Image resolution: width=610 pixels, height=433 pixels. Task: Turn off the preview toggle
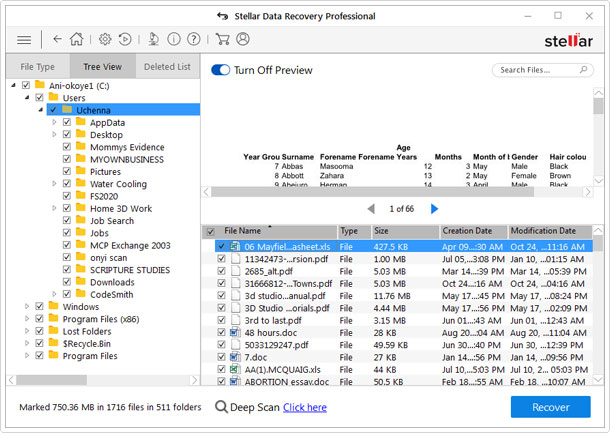pyautogui.click(x=221, y=70)
